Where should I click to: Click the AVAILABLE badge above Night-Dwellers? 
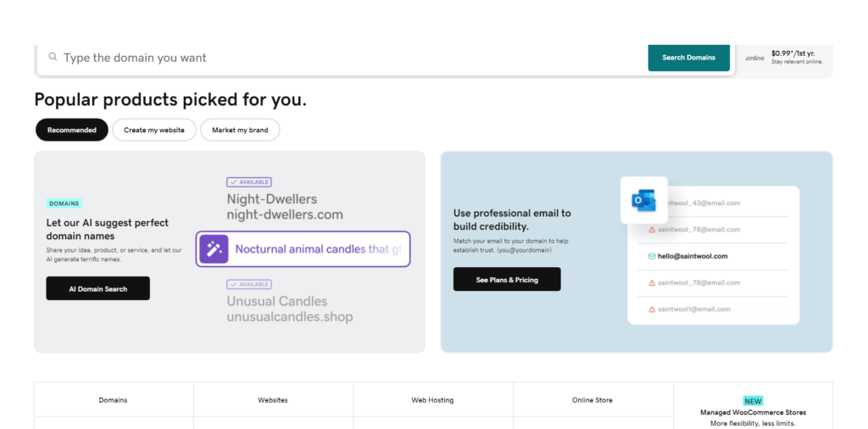pos(249,182)
